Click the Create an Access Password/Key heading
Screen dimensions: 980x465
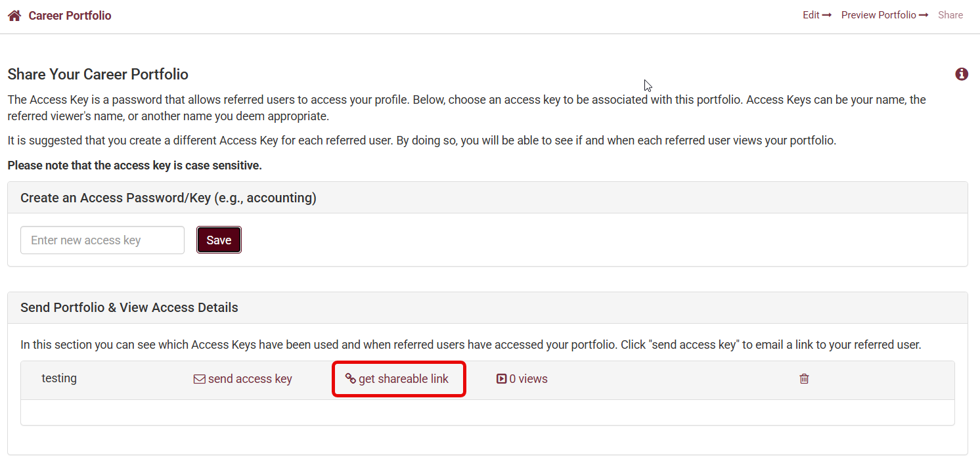[x=168, y=198]
